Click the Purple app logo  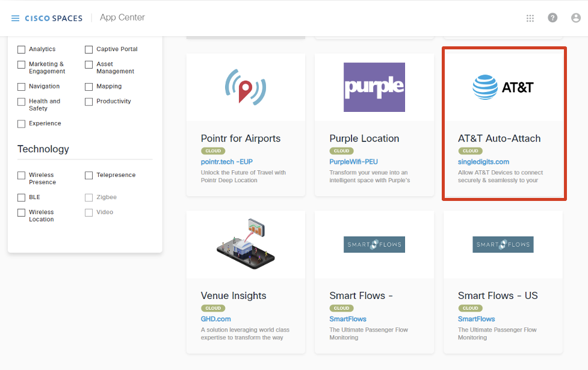(374, 87)
